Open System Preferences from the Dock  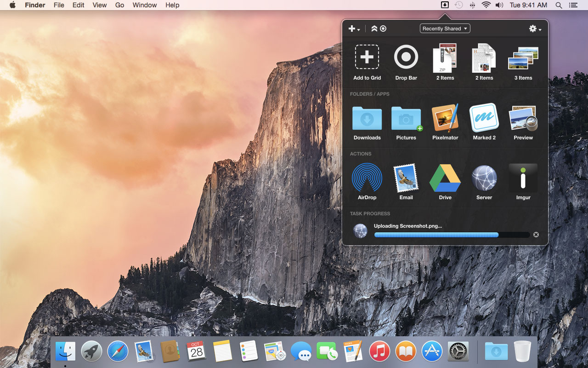tap(458, 352)
